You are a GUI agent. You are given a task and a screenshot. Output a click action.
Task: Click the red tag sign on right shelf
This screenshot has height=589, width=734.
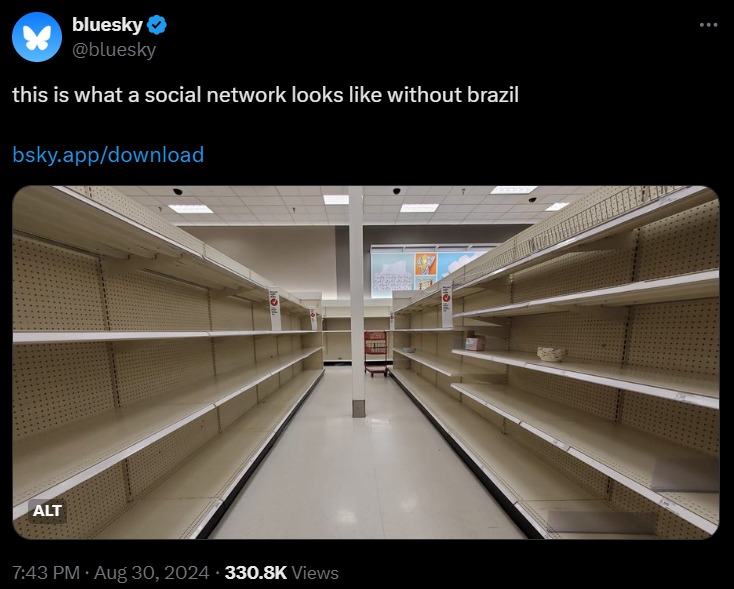447,304
